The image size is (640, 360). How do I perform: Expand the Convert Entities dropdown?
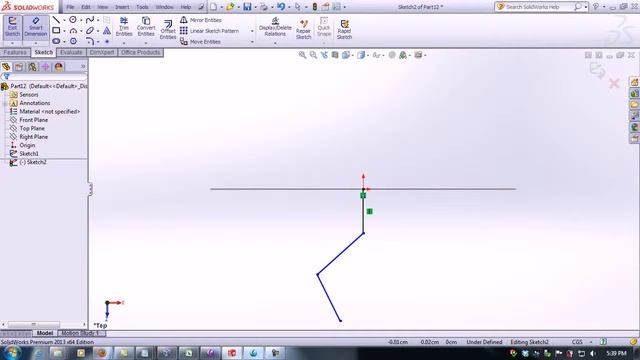point(146,43)
